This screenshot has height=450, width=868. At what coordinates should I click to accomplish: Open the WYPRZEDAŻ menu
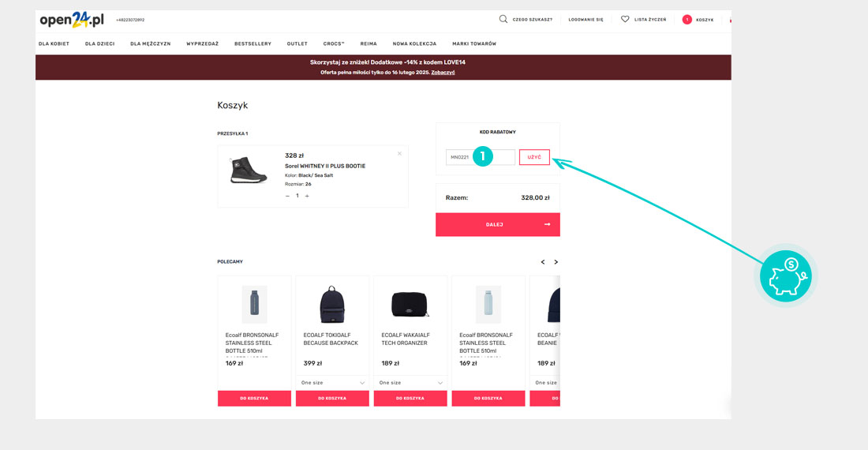203,43
